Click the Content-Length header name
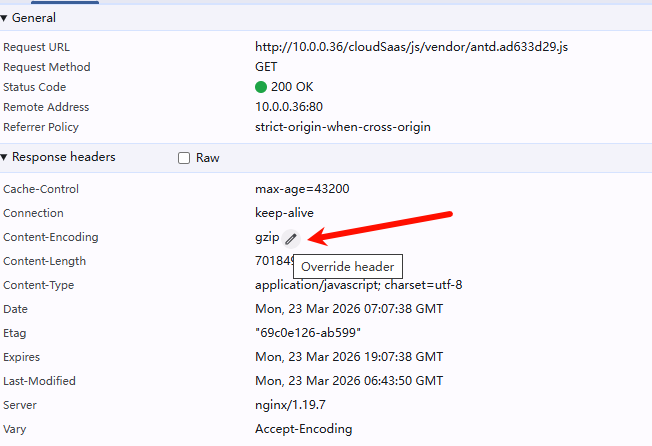The width and height of the screenshot is (652, 446). [44, 261]
